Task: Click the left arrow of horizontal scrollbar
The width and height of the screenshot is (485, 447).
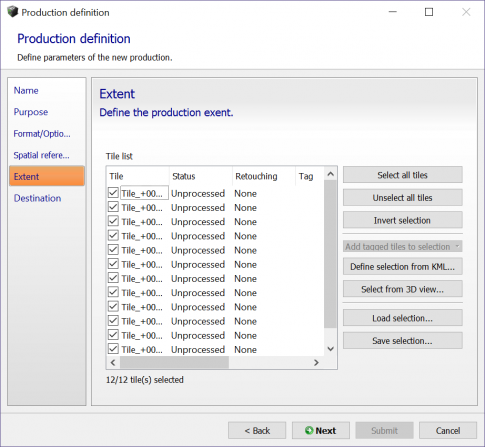Action: (x=113, y=362)
